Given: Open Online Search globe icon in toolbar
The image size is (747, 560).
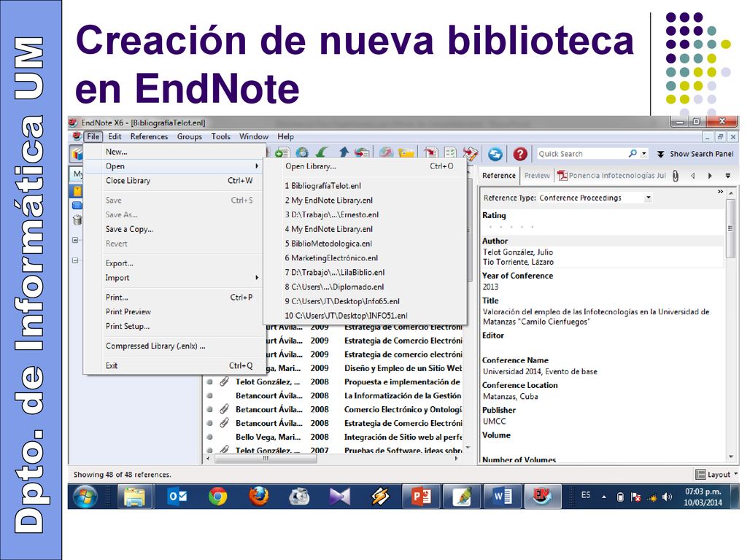Looking at the screenshot, I should (x=301, y=153).
